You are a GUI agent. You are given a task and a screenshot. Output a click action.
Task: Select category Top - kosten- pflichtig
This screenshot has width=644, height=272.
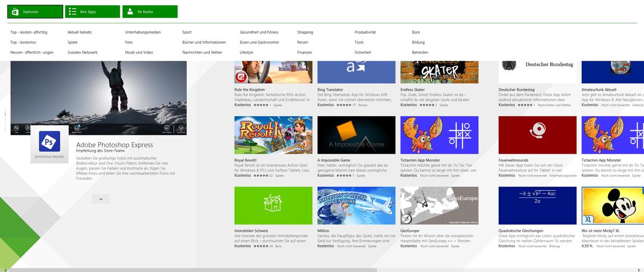[29, 32]
